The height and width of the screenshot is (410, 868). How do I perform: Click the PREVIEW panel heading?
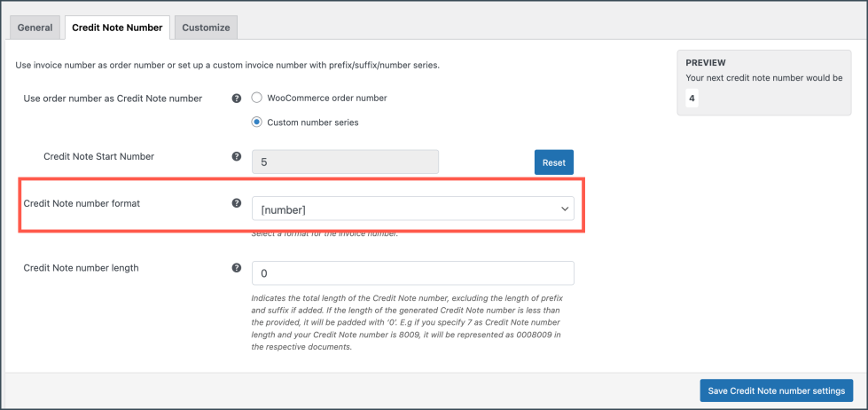706,63
